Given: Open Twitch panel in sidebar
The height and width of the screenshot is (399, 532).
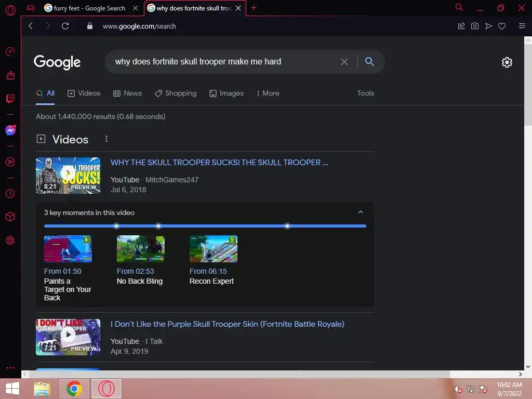Looking at the screenshot, I should pyautogui.click(x=10, y=99).
